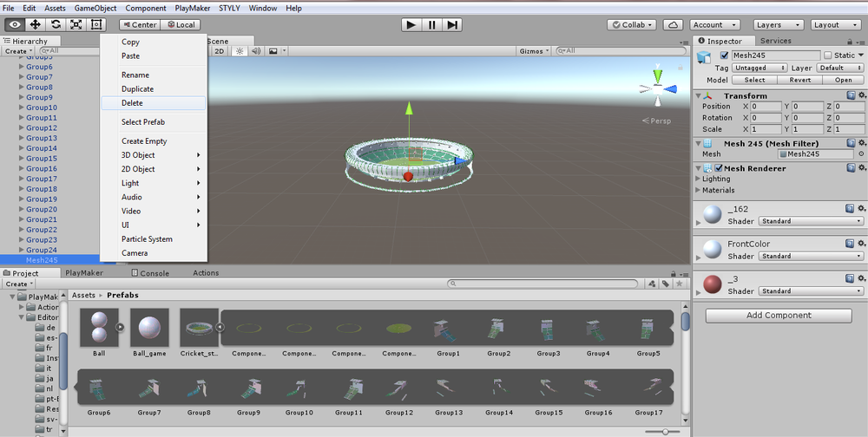The height and width of the screenshot is (437, 868).
Task: Click the Model Select button
Action: [x=754, y=80]
